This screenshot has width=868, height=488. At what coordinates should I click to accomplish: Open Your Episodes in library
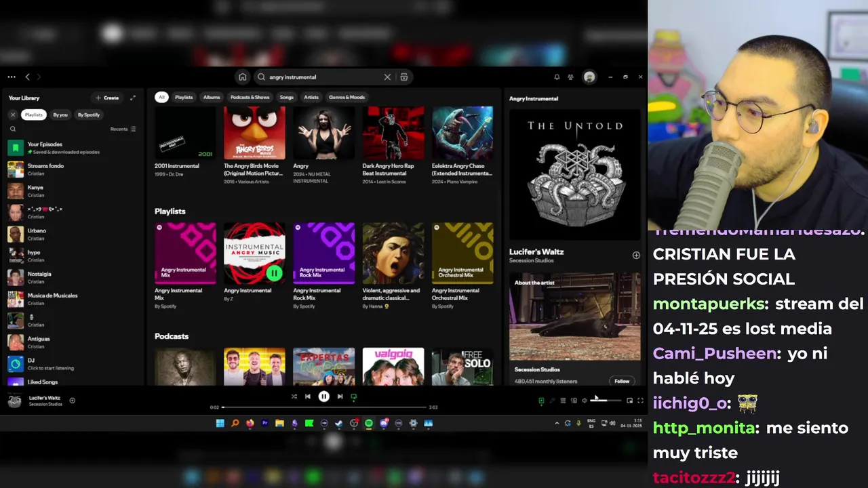(x=72, y=147)
